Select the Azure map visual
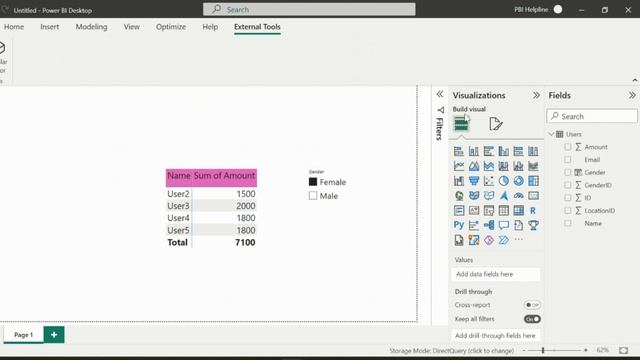This screenshot has height=360, width=640. [504, 196]
